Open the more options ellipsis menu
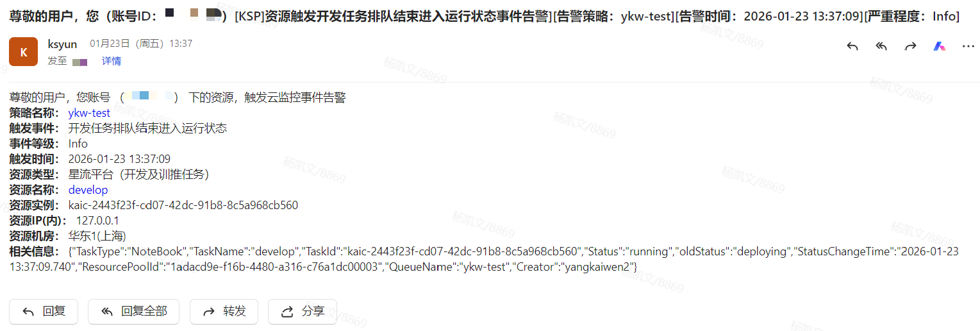980x331 pixels. coord(968,46)
